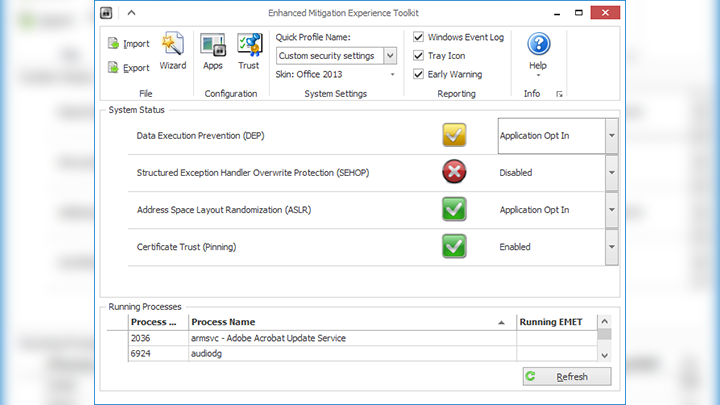Click the red SEHOP disabled status icon
Screen dimensions: 720x405
(454, 172)
